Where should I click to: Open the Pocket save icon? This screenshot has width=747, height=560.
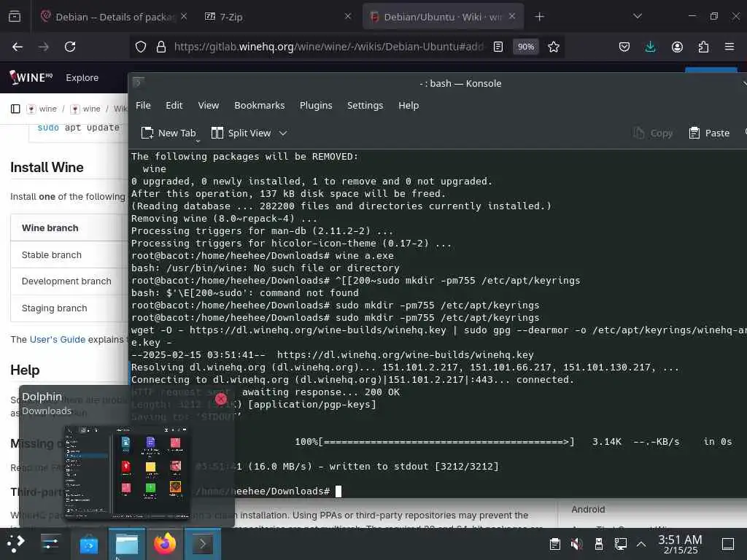[624, 47]
